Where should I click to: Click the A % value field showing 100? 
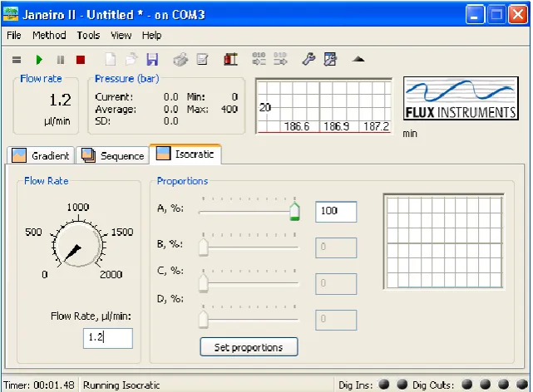point(336,212)
